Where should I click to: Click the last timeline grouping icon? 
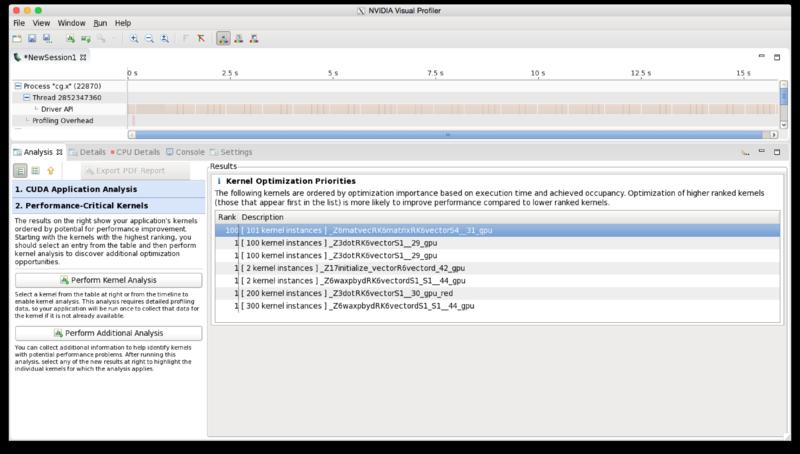point(254,39)
